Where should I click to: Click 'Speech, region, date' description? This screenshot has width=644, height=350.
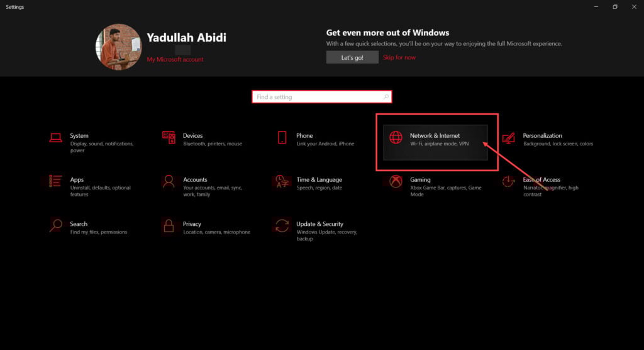319,188
